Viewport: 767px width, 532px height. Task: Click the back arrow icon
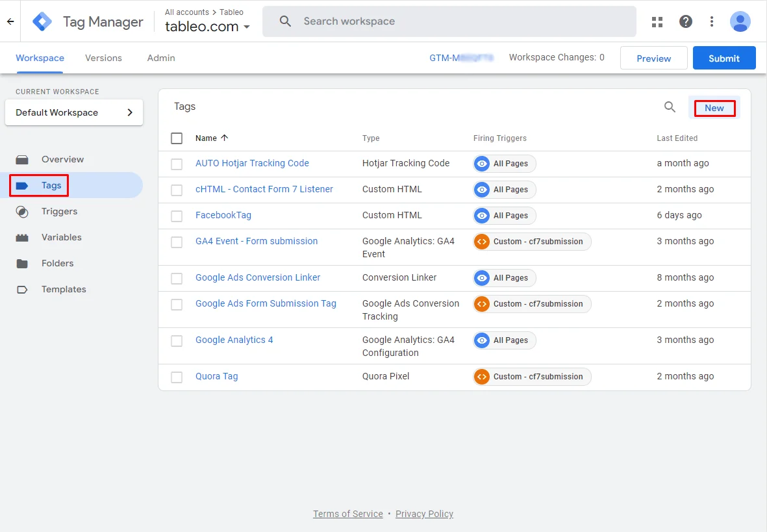pyautogui.click(x=10, y=21)
